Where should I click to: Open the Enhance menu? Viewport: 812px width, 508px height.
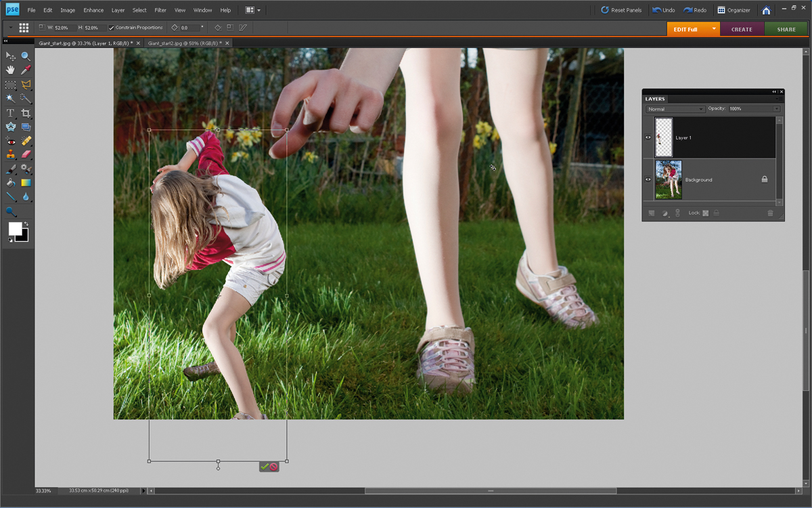click(93, 10)
